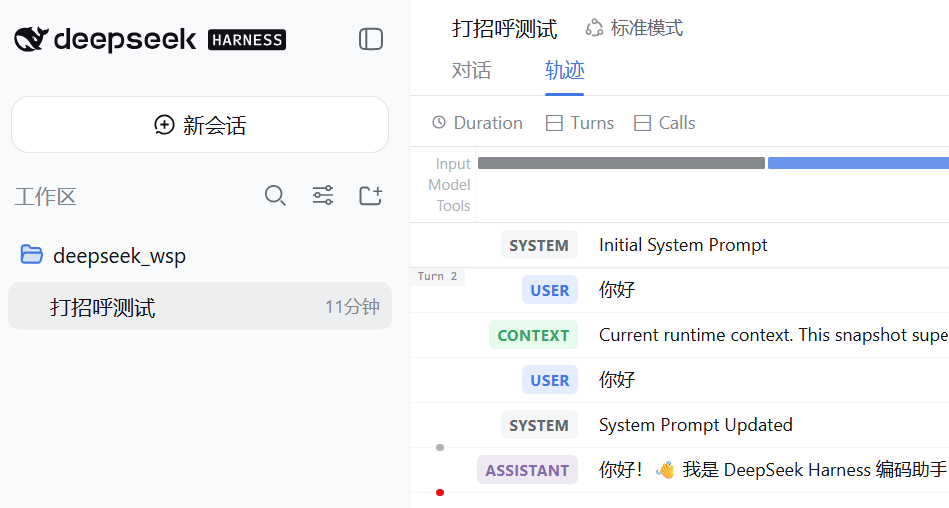This screenshot has height=508, width=949.
Task: Select Turns timeline view
Action: (580, 123)
